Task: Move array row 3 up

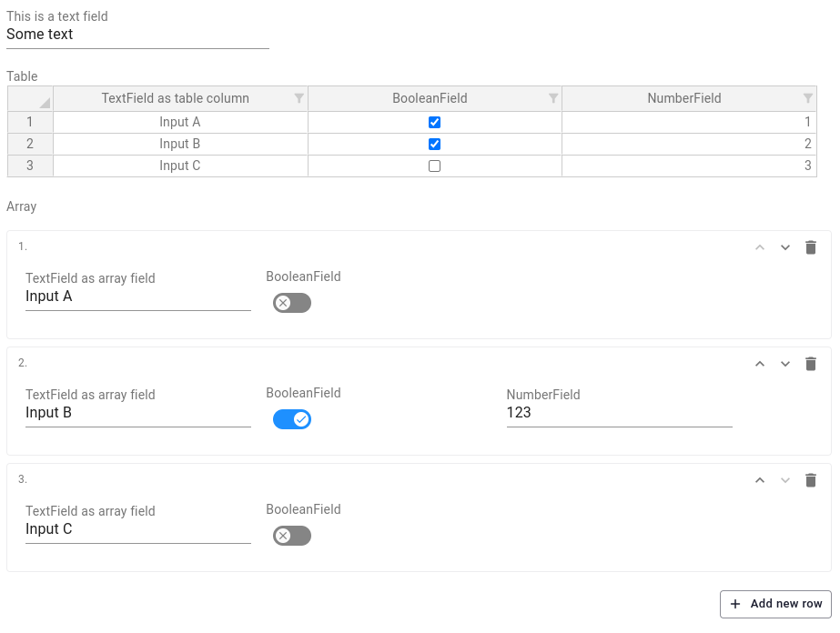Action: point(760,480)
